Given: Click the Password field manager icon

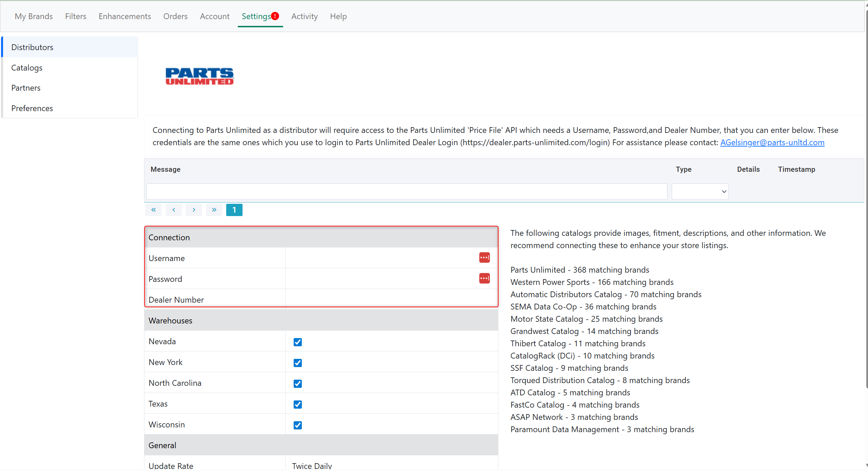Looking at the screenshot, I should (x=484, y=278).
